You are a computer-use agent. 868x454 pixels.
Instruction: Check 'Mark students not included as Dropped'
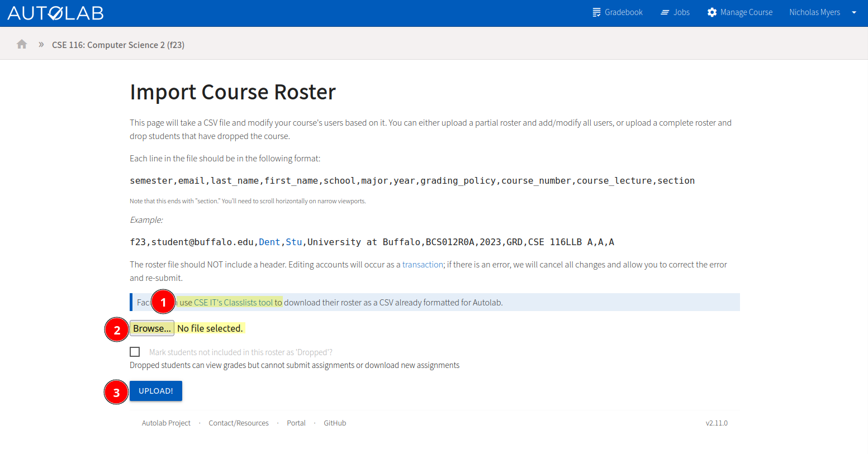pos(135,352)
